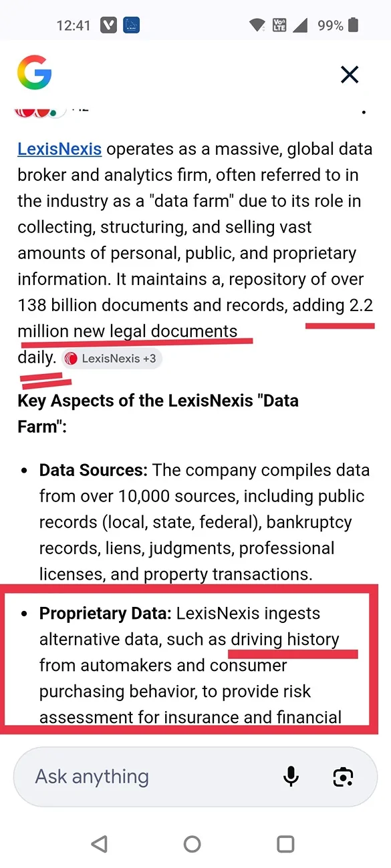Tap the 12:41 clock in status bar
This screenshot has height=868, width=391.
pyautogui.click(x=74, y=26)
